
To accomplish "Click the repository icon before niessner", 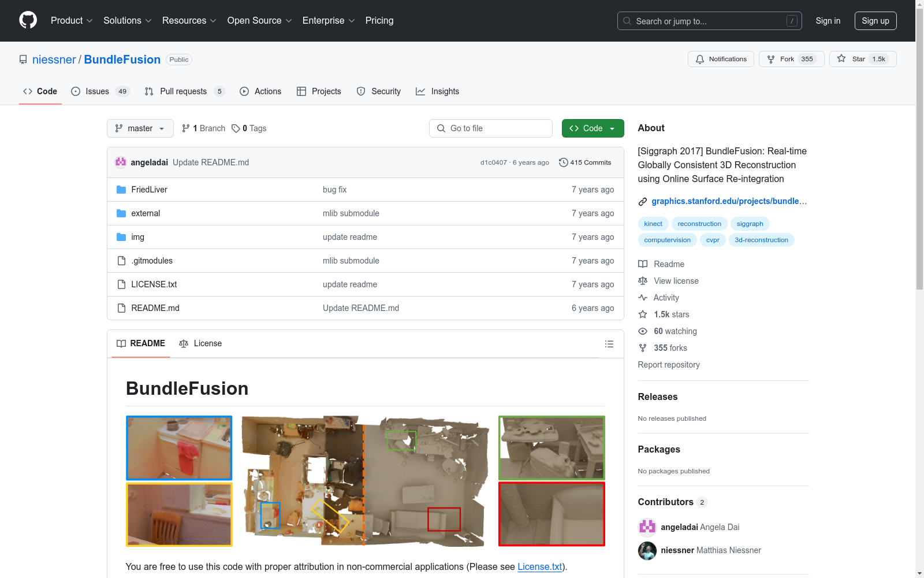I will coord(23,60).
